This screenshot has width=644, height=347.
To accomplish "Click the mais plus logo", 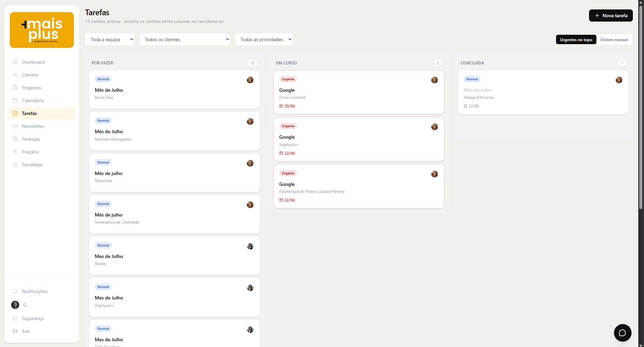I will pyautogui.click(x=42, y=30).
